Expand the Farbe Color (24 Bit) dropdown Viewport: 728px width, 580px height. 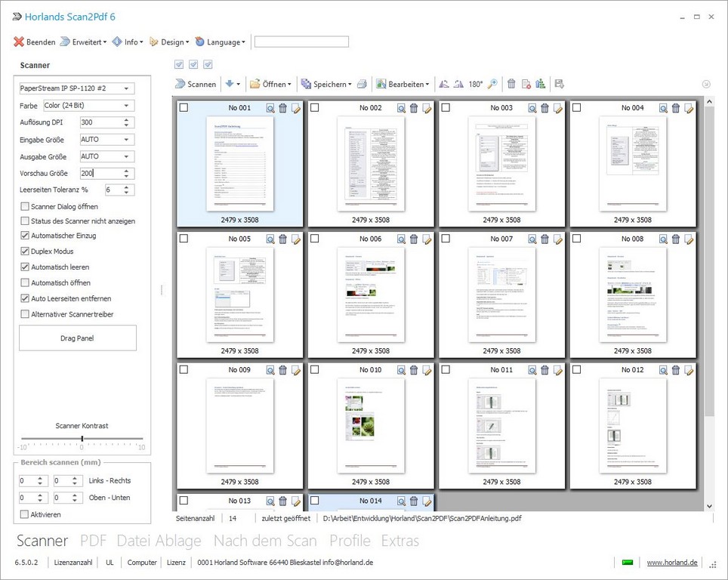[x=126, y=106]
